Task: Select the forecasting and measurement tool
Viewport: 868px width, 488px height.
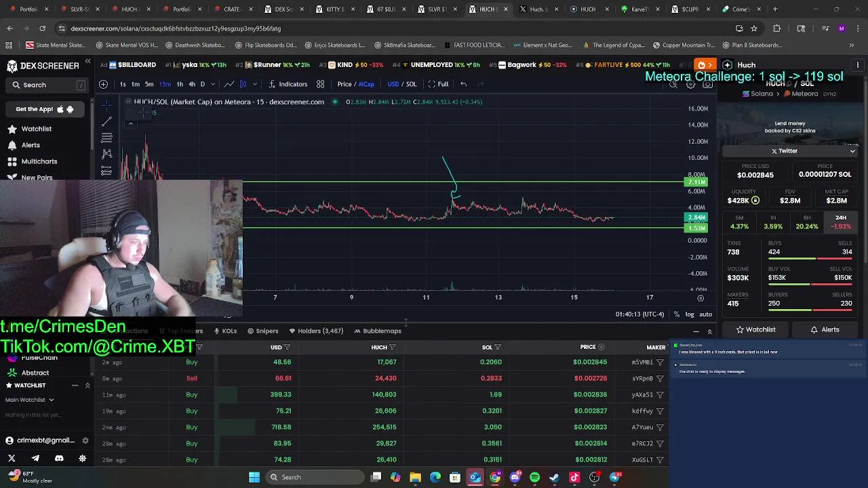Action: tap(106, 171)
